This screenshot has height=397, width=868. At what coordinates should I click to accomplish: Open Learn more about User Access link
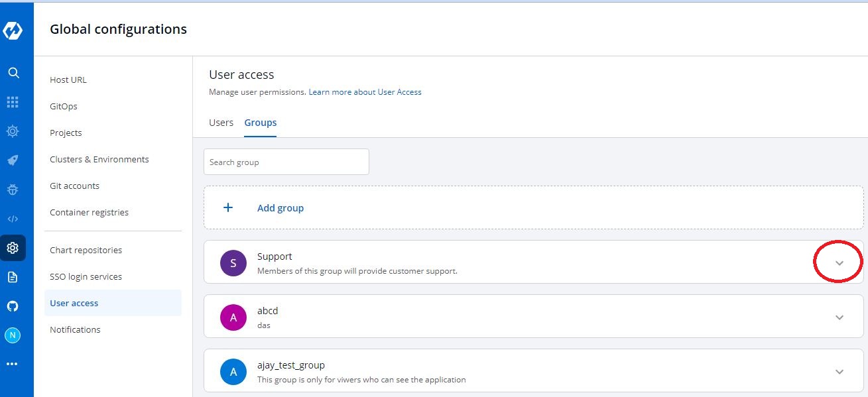[365, 92]
